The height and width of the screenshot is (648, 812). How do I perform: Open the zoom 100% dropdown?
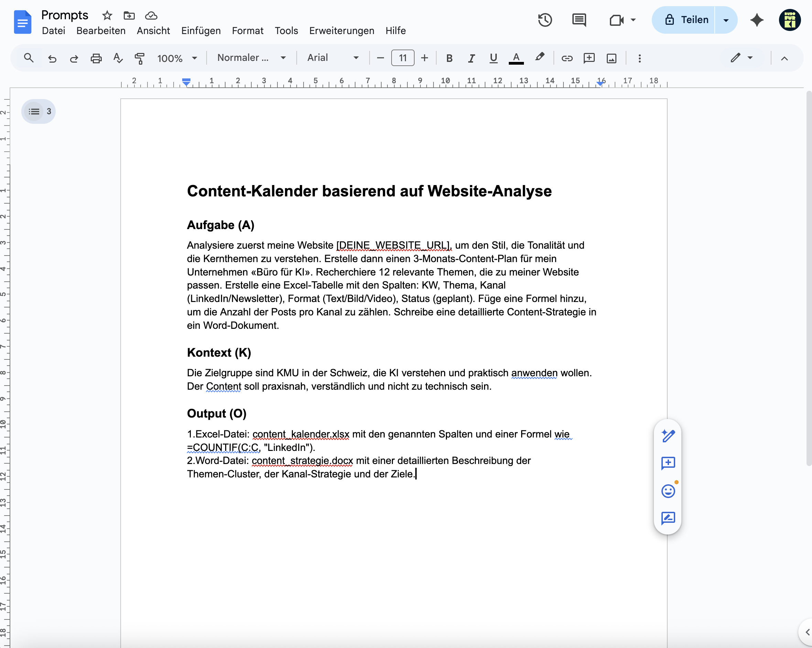tap(177, 58)
